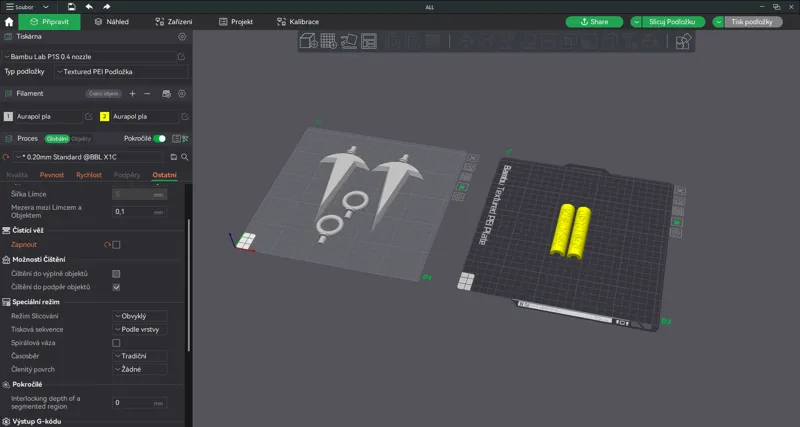Lock the second plate with the green lock
800x427 pixels.
(x=677, y=222)
